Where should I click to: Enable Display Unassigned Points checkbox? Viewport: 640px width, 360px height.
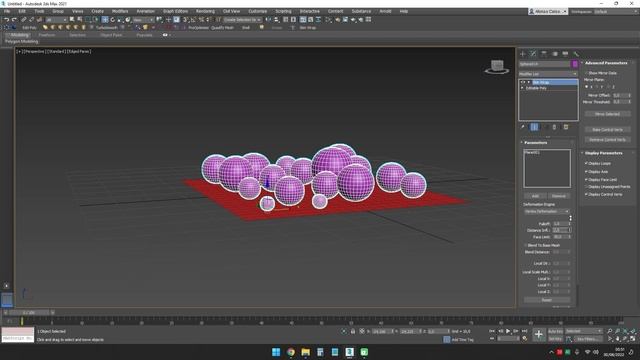click(x=587, y=187)
